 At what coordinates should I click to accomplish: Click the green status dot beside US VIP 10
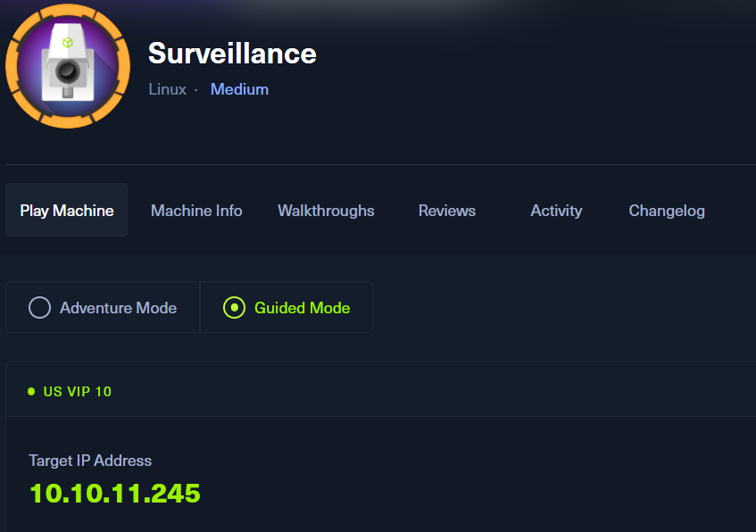click(31, 391)
